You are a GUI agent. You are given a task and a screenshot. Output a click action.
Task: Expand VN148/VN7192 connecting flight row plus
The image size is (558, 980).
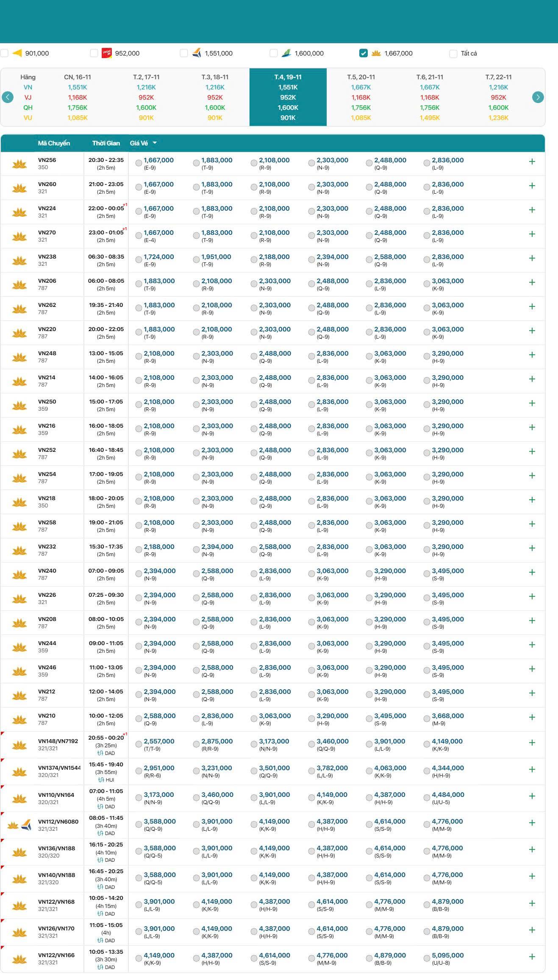[532, 743]
